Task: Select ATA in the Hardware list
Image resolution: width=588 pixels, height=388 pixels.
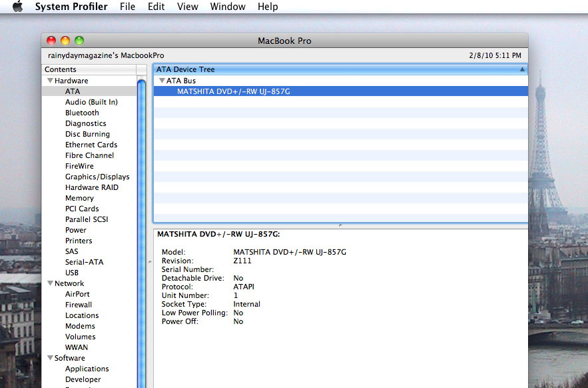Action: click(x=73, y=91)
